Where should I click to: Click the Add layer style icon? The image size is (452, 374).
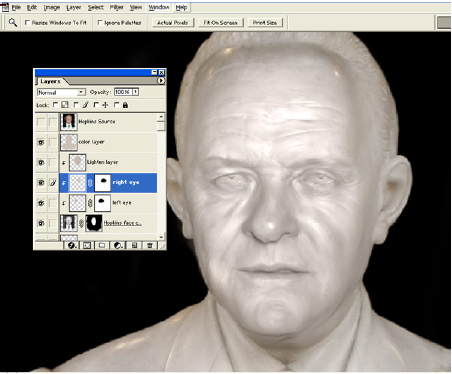[72, 245]
